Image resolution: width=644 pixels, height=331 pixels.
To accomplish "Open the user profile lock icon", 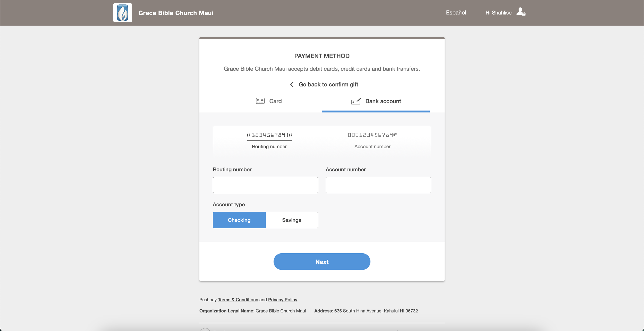I will [521, 12].
